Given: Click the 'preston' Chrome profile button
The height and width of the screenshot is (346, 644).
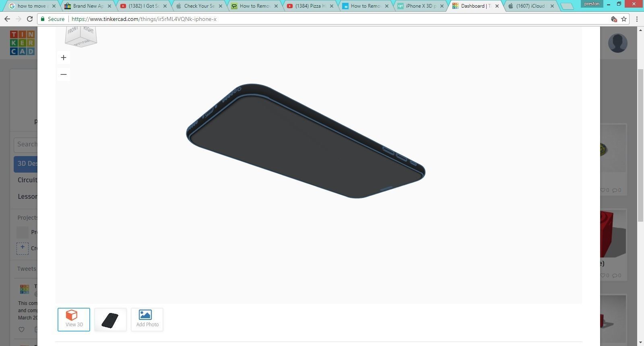Looking at the screenshot, I should (x=592, y=4).
